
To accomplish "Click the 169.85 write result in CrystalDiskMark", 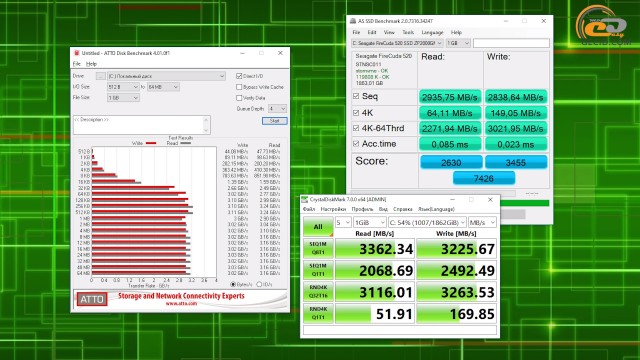I will (x=456, y=313).
